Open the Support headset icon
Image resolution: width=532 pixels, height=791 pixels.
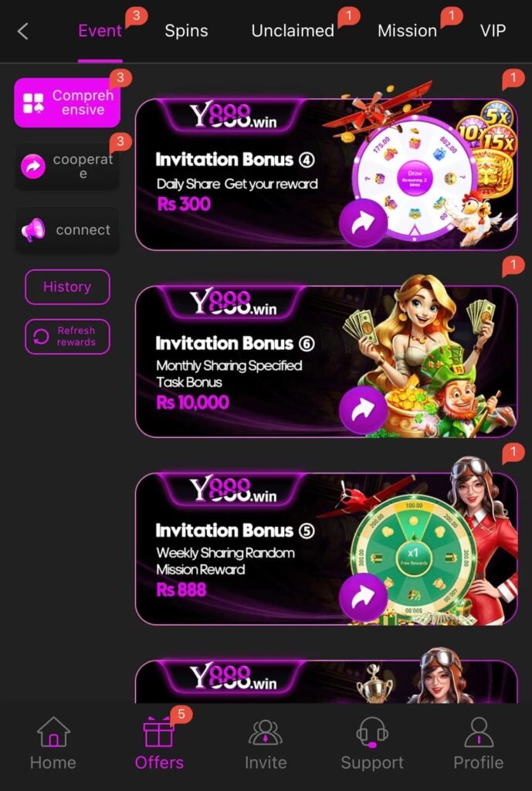pyautogui.click(x=372, y=732)
